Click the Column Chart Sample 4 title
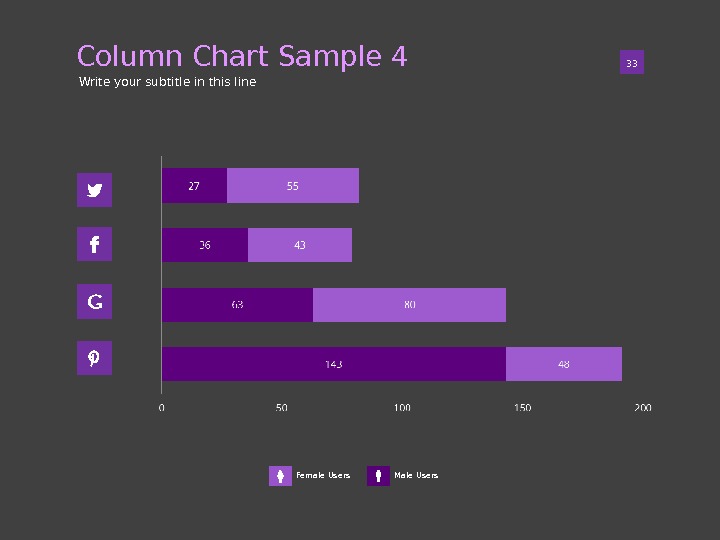The image size is (720, 540). 242,57
